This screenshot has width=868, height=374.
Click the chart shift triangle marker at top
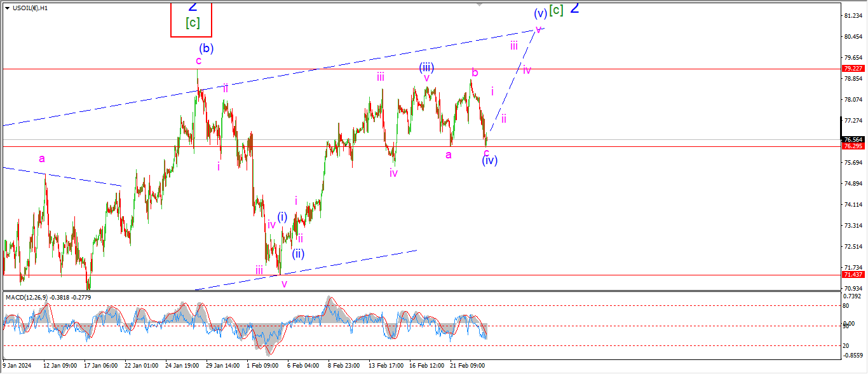480,4
